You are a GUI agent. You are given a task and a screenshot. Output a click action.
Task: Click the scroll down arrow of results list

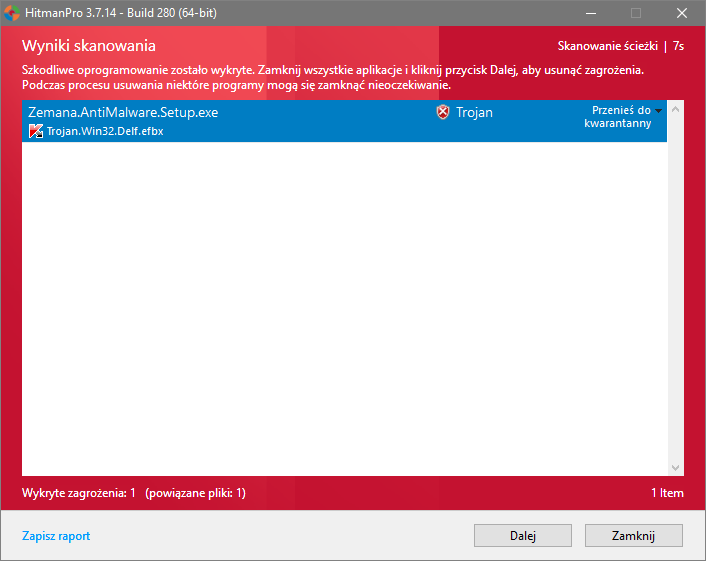(675, 467)
